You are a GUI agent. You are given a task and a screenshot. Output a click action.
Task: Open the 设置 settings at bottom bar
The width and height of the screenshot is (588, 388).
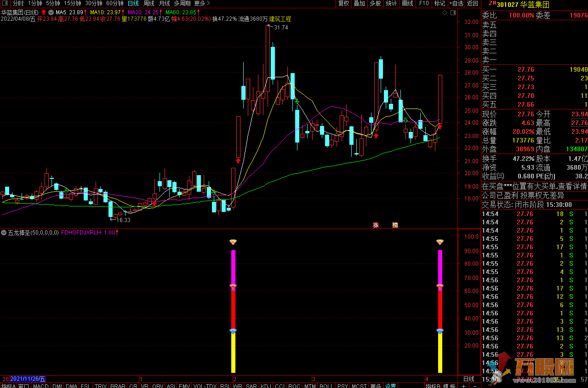(391, 386)
